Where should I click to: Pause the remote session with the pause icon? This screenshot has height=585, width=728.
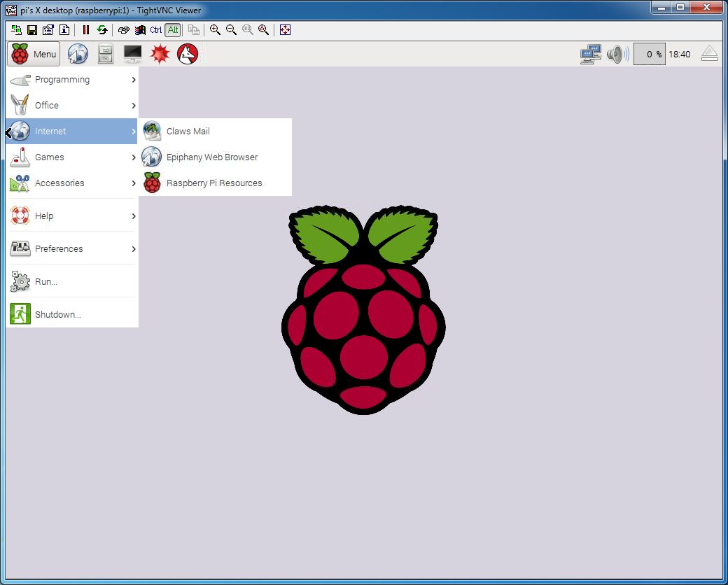[86, 30]
